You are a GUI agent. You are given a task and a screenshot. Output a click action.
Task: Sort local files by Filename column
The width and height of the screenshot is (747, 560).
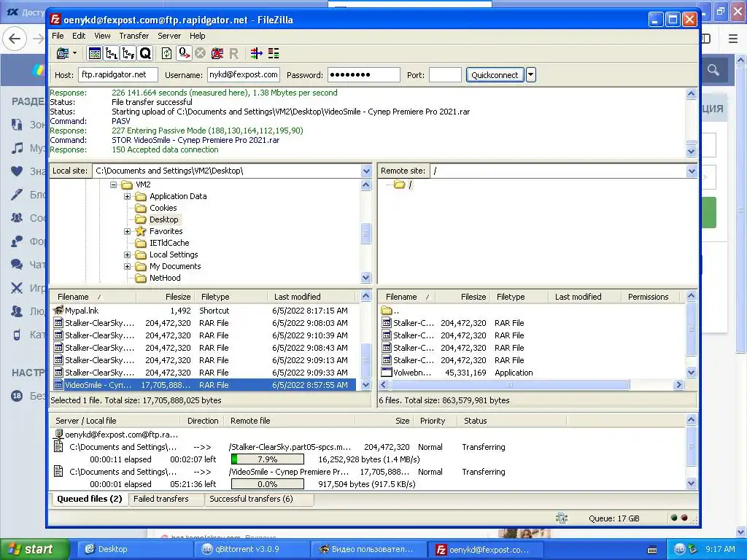(x=93, y=297)
